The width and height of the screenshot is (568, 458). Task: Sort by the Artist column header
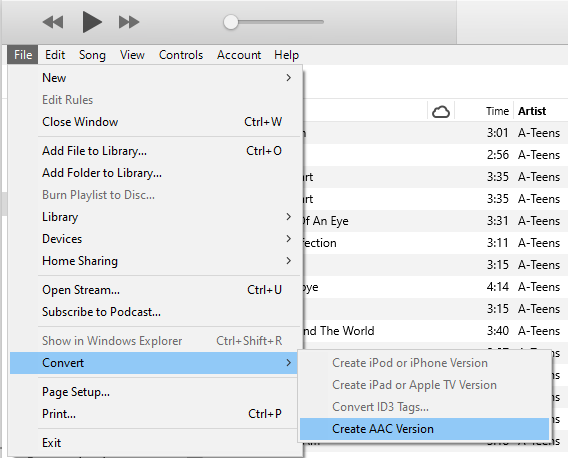tap(532, 111)
